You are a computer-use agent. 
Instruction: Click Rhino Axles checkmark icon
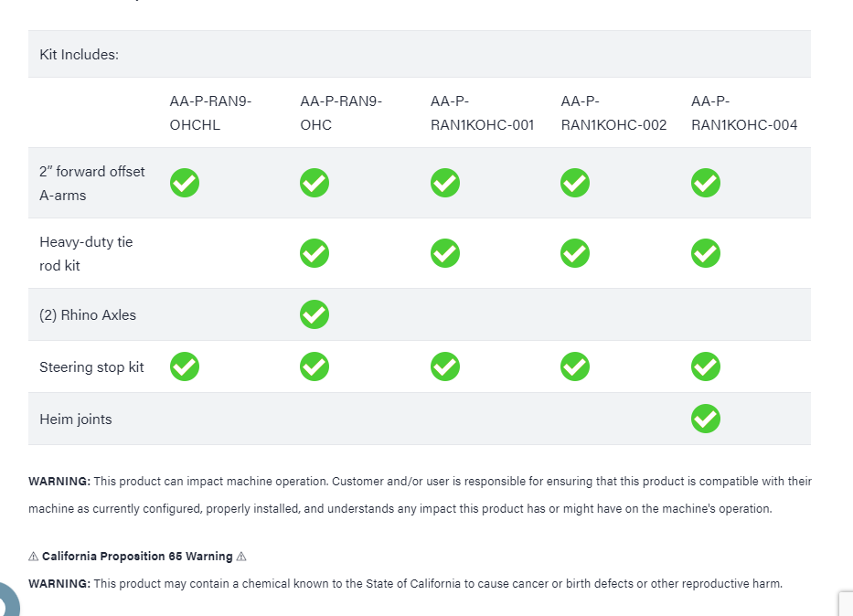pos(315,314)
